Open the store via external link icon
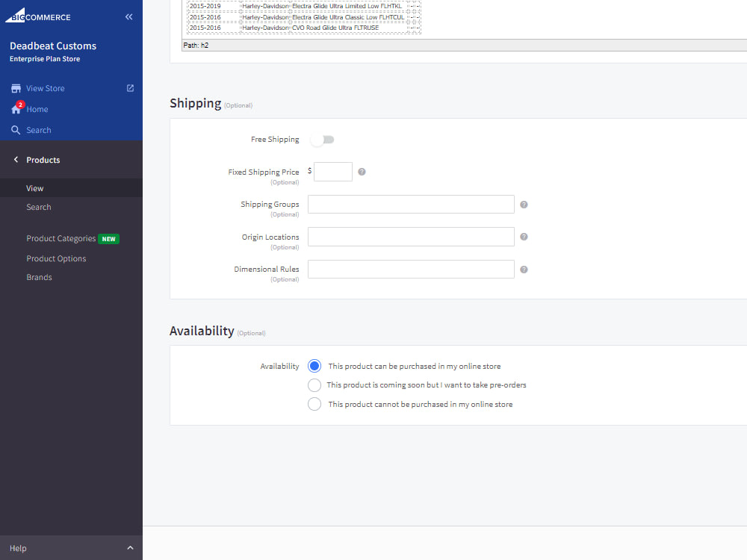 (130, 88)
